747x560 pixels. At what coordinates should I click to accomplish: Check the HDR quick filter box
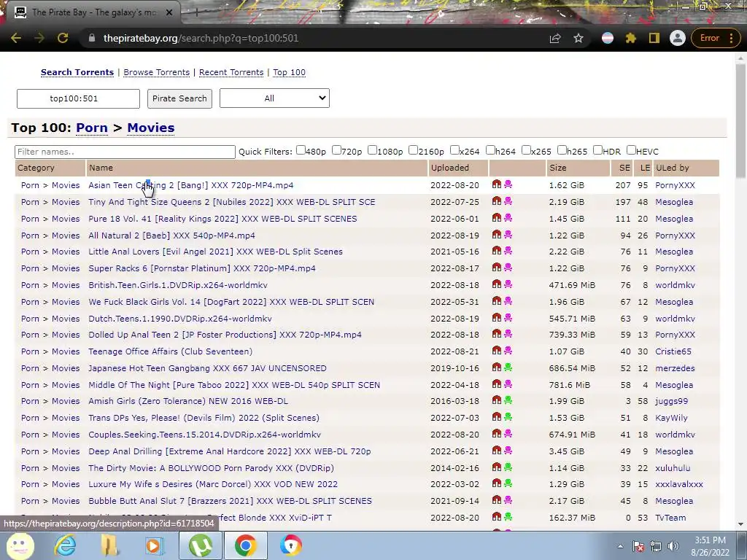pyautogui.click(x=597, y=150)
